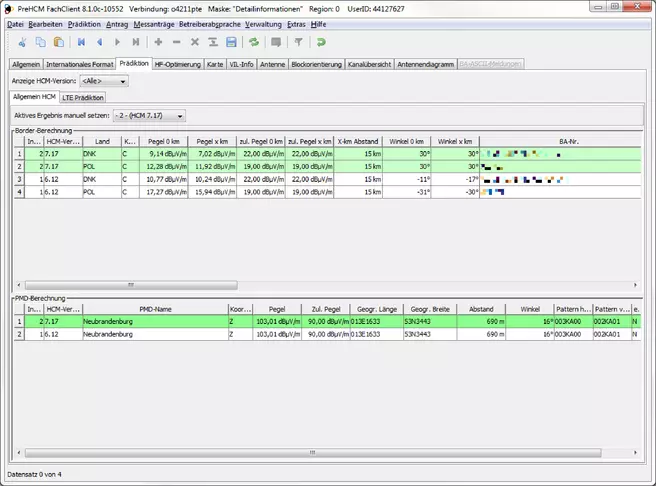Select Border row 1 header

click(19, 154)
